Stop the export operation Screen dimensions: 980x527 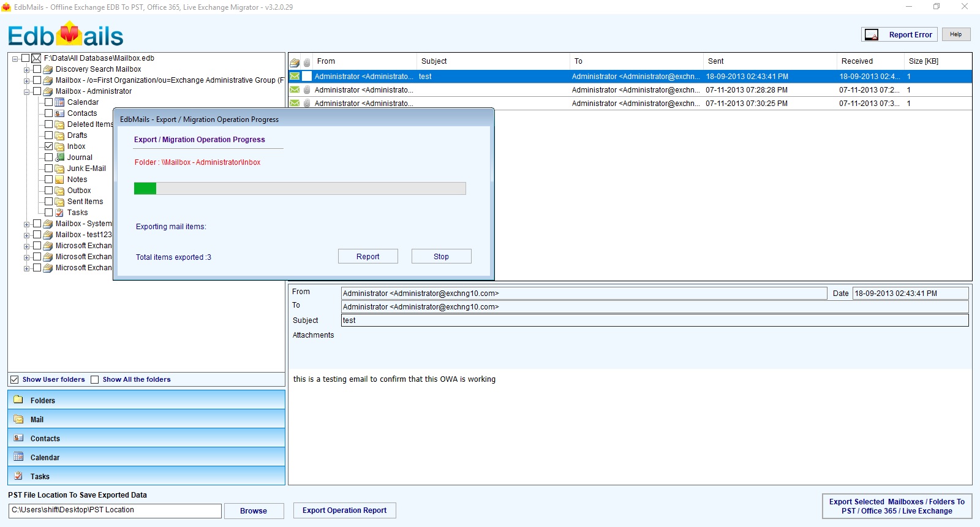(441, 257)
